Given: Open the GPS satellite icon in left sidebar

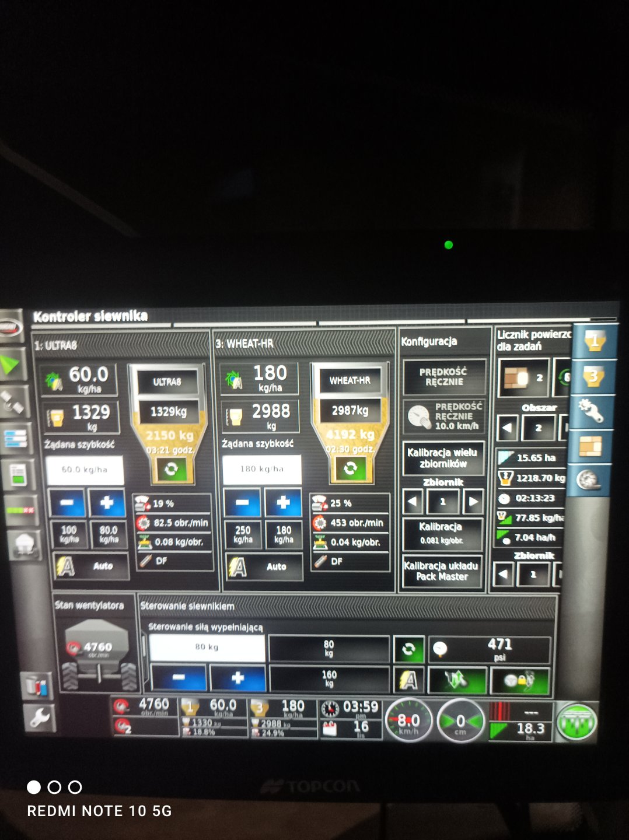Looking at the screenshot, I should (13, 402).
